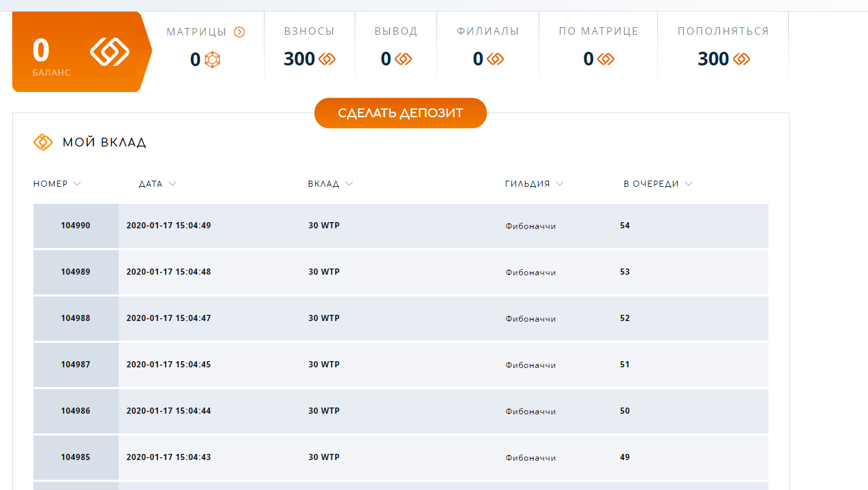Click date 2020-01-17 15:04:44
This screenshot has width=868, height=490.
(x=168, y=411)
